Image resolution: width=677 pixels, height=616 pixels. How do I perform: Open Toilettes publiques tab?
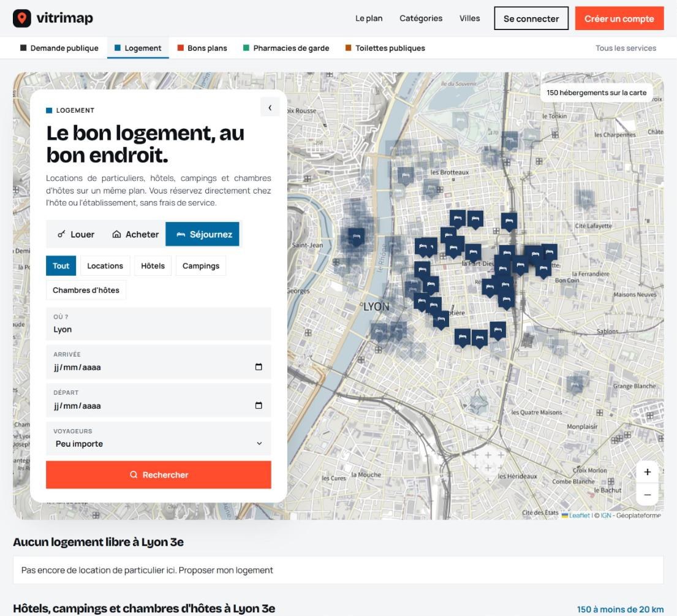pyautogui.click(x=385, y=48)
